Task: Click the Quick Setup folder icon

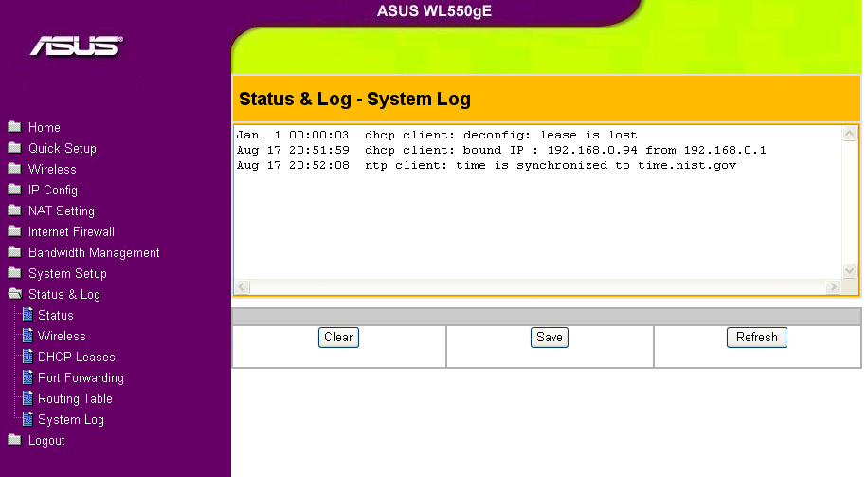Action: tap(15, 148)
